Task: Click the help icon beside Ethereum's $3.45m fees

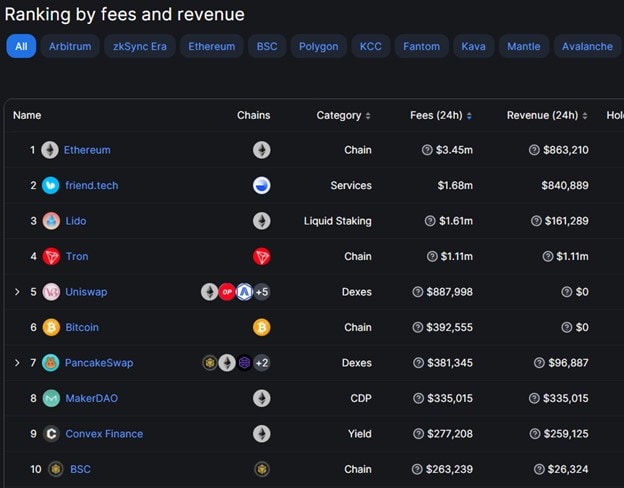Action: 427,150
